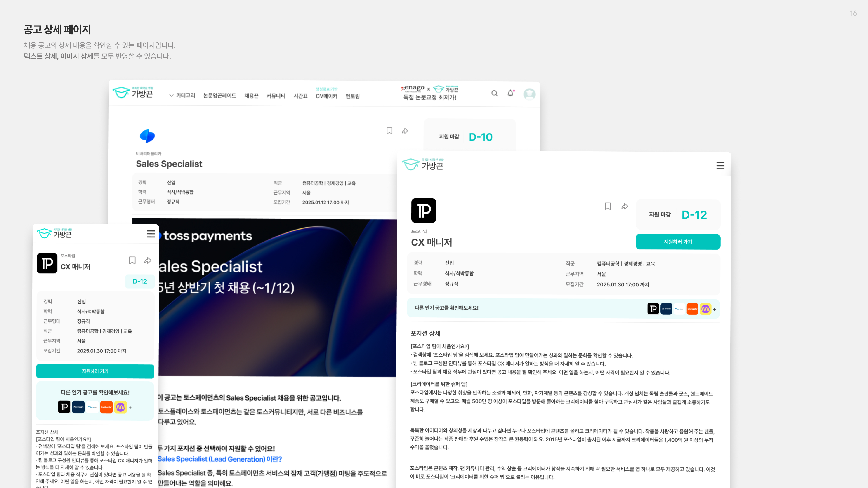
Task: Click the share icon next to CX 매니저
Action: click(625, 206)
